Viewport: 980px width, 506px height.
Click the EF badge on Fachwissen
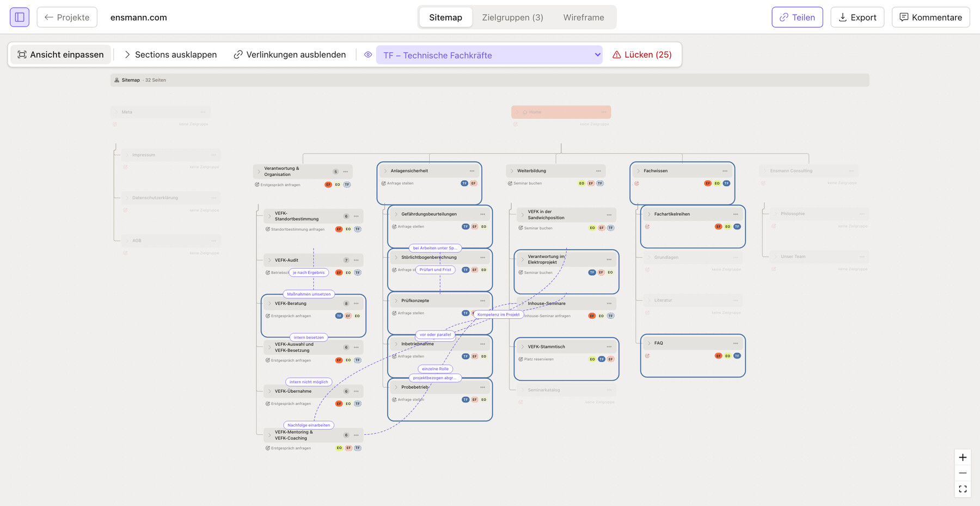click(708, 183)
